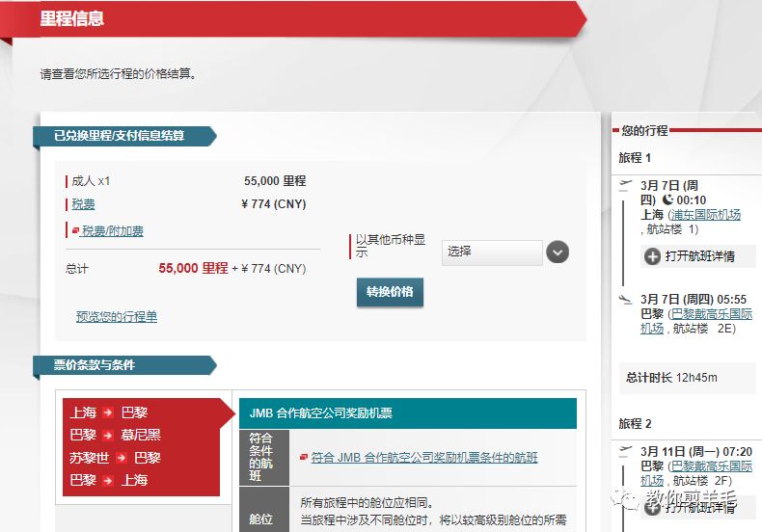Open the 税费/附加费 details link
Image resolution: width=762 pixels, height=532 pixels.
tap(112, 231)
